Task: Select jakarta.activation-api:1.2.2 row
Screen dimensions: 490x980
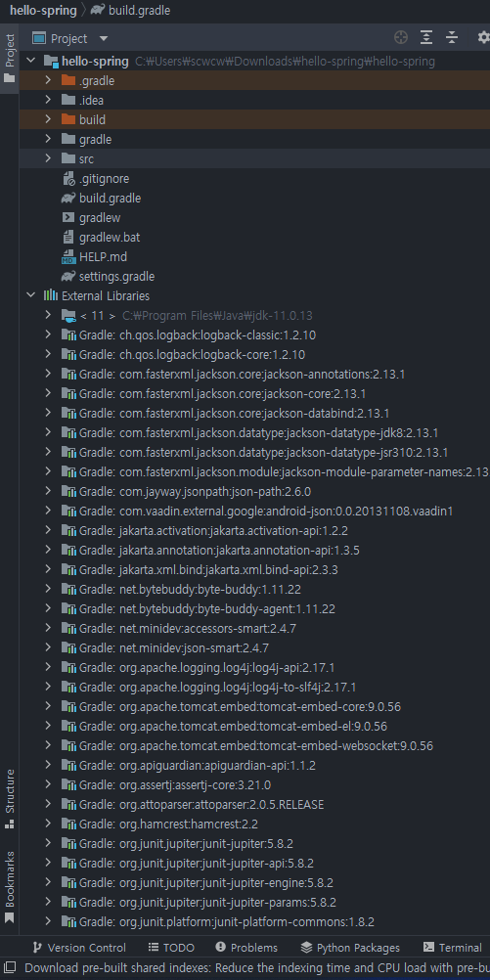Action: 254,531
